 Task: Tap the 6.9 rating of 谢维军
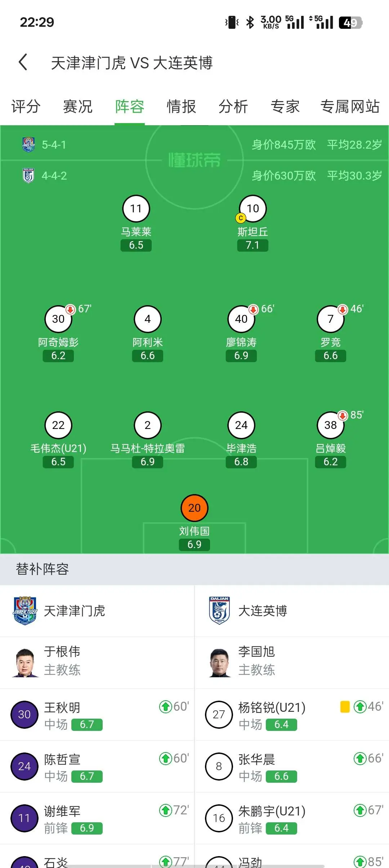(x=87, y=828)
